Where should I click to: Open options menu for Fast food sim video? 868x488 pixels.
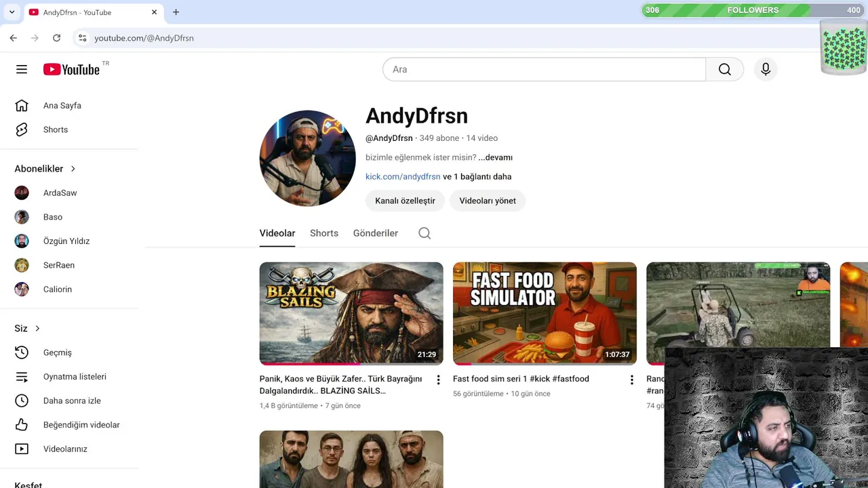(x=631, y=380)
